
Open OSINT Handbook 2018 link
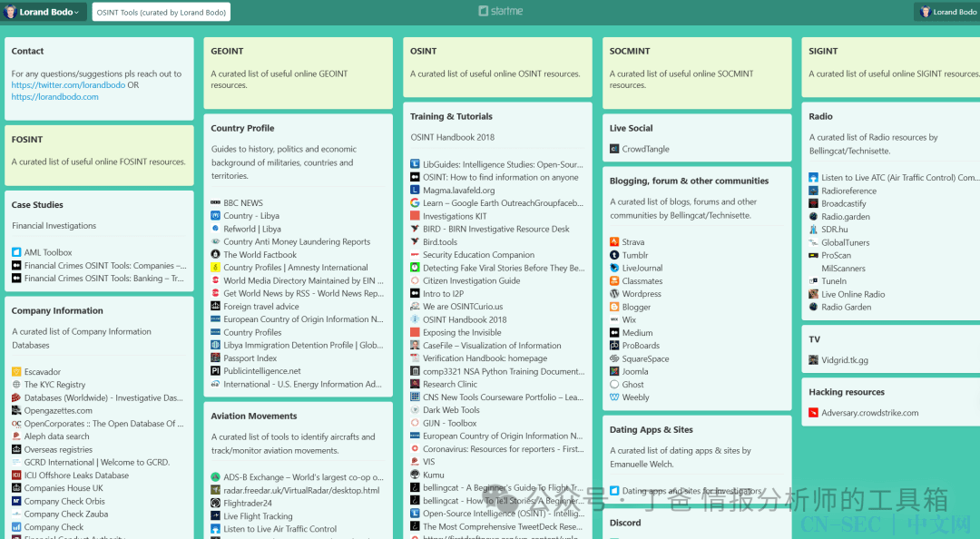465,319
